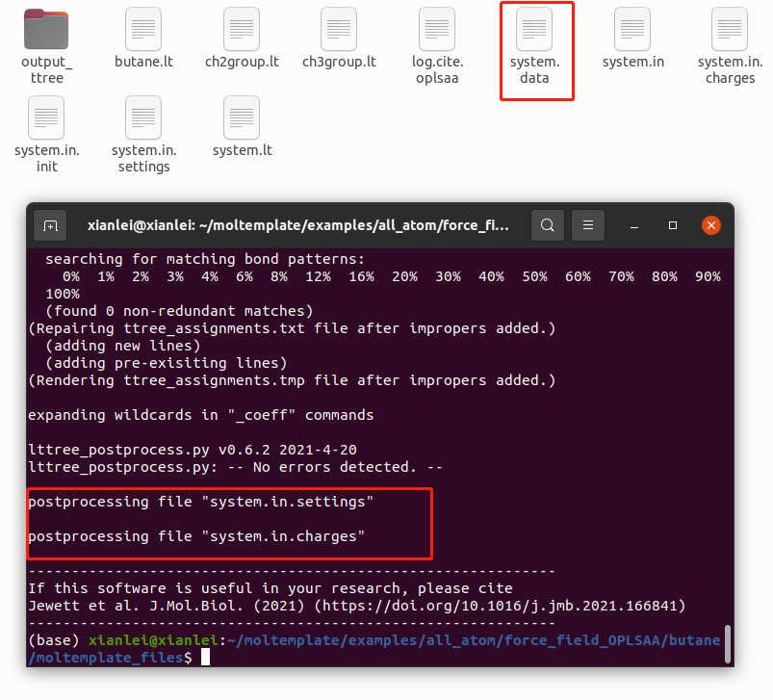Open the system.in.settings file
Viewport: 773px width, 700px height.
[142, 117]
